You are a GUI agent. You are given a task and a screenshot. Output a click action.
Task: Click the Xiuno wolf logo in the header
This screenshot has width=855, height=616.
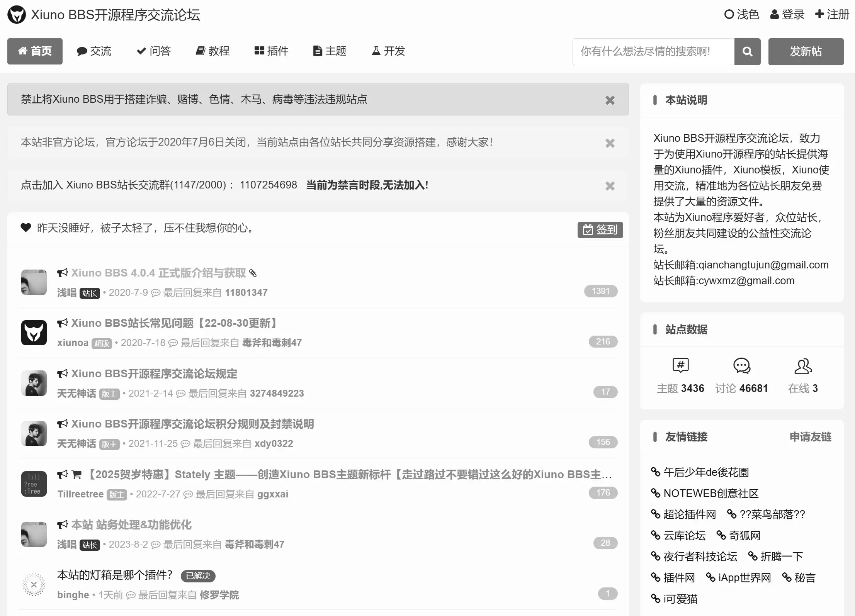click(16, 14)
